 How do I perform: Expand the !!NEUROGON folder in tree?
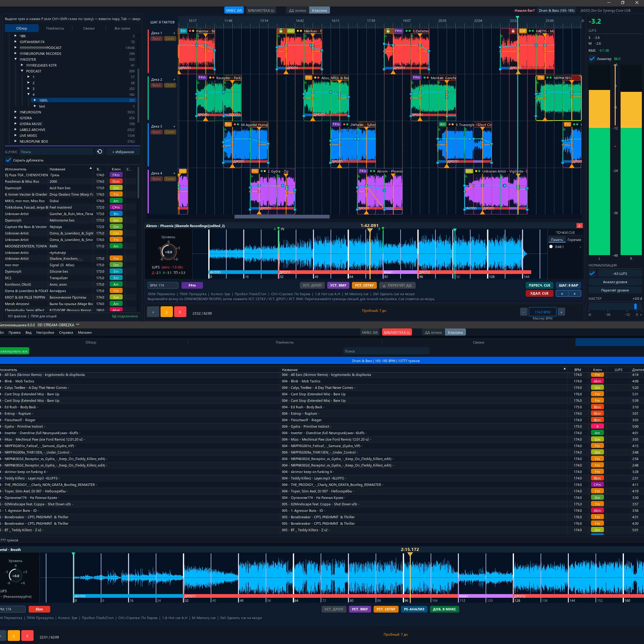(x=16, y=112)
